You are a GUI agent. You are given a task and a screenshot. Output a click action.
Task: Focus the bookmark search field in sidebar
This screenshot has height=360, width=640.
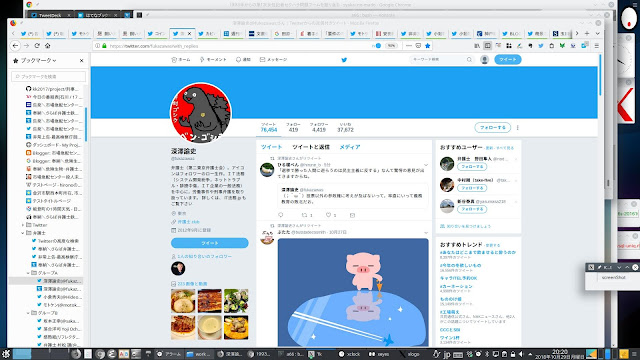[x=49, y=76]
